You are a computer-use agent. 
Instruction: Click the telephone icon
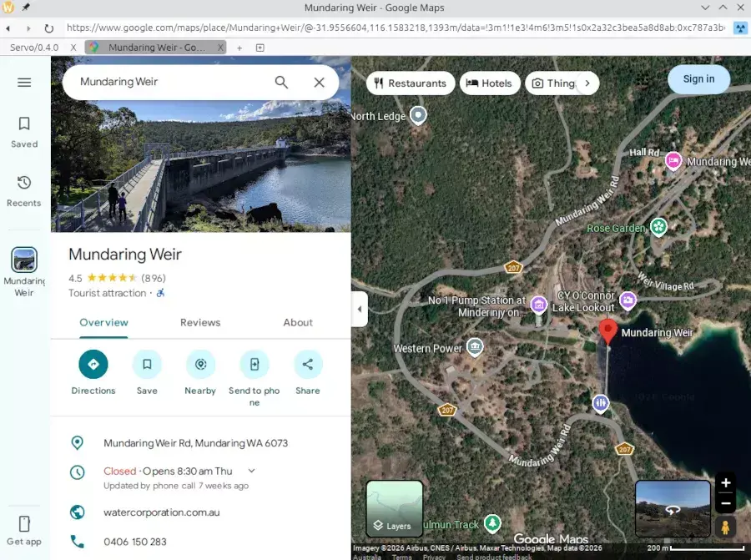click(x=77, y=542)
